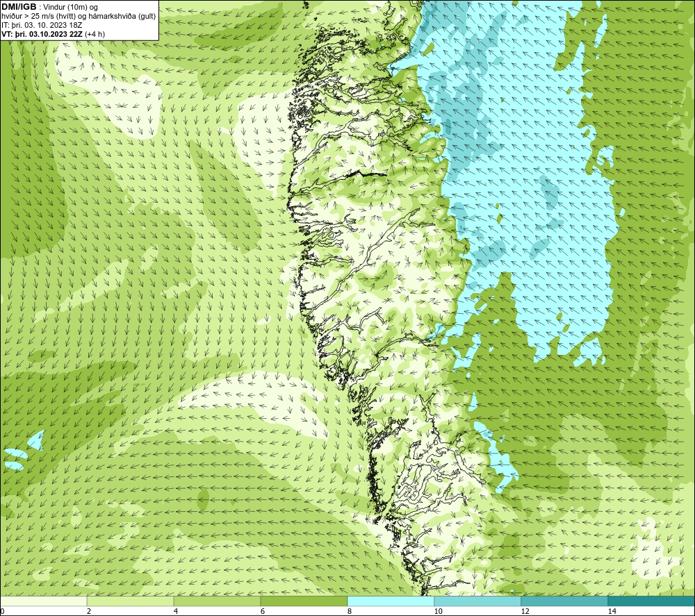Click the scale label '12'
Screen dimensions: 695x616
point(525,612)
